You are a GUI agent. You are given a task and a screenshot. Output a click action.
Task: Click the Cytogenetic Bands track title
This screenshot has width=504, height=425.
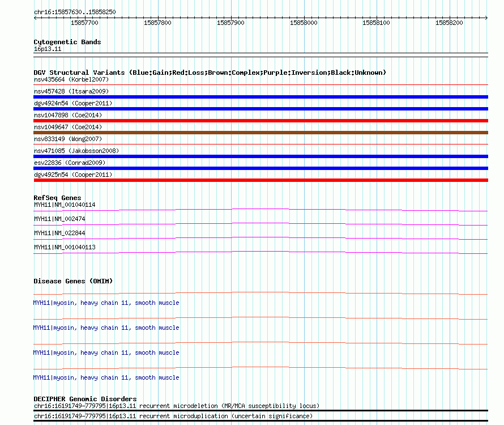click(x=67, y=42)
